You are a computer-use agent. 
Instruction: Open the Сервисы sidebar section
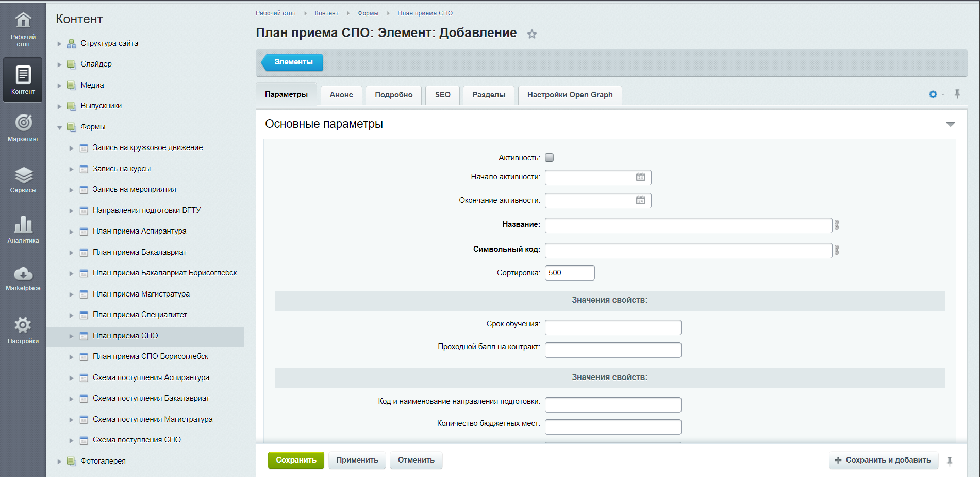(23, 180)
